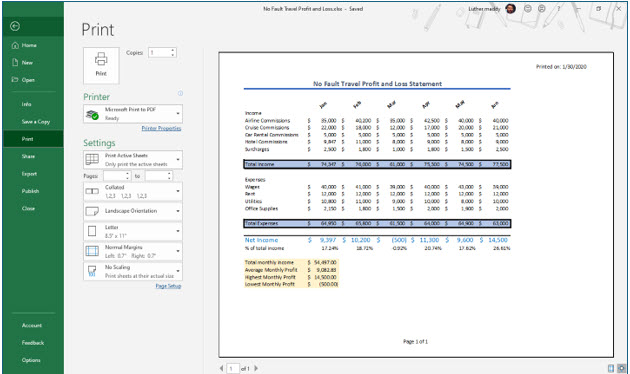
Task: Go to next preview page arrow
Action: click(256, 368)
